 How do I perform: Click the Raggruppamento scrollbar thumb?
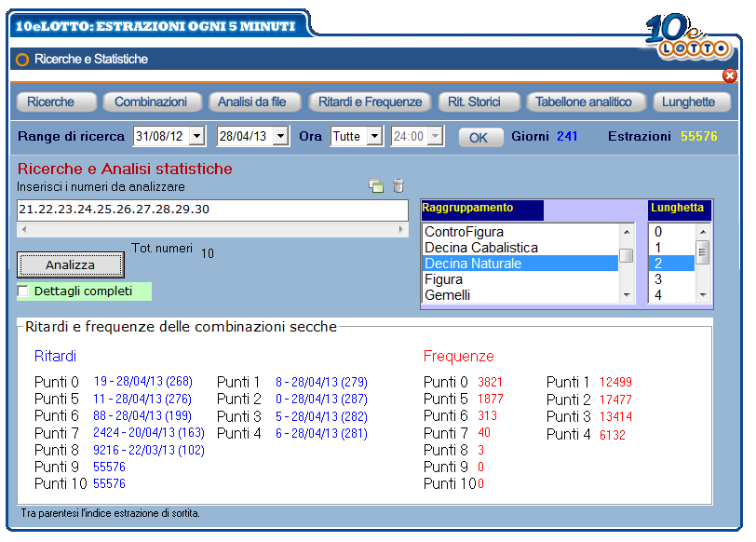coord(627,255)
